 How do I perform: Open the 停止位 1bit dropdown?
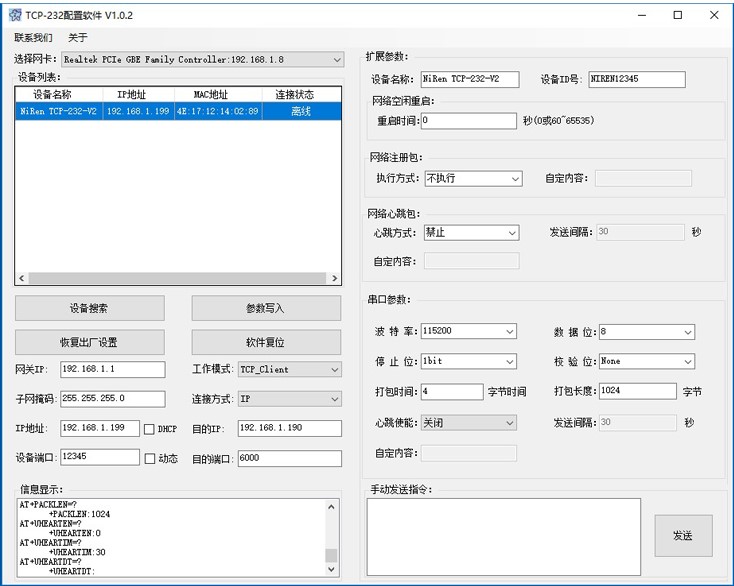click(x=469, y=361)
